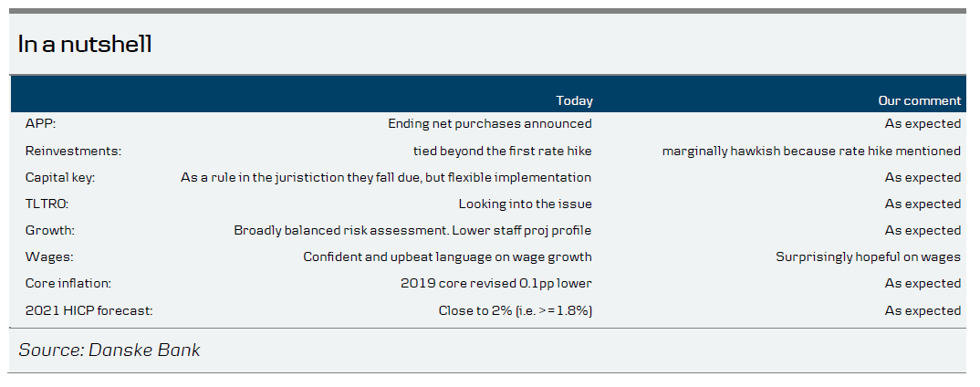Image resolution: width=980 pixels, height=387 pixels.
Task: Click the '2021 HICP forecast:' row label
Action: pos(89,310)
